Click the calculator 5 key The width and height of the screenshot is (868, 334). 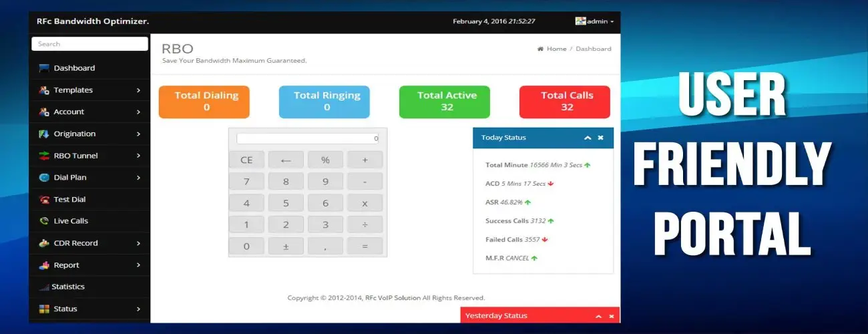[x=286, y=203]
